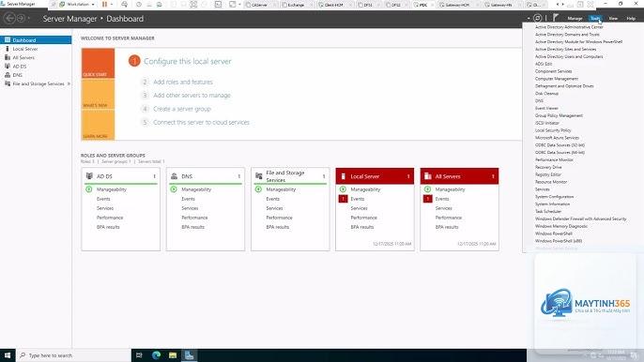Click Configure this local server link

click(188, 61)
